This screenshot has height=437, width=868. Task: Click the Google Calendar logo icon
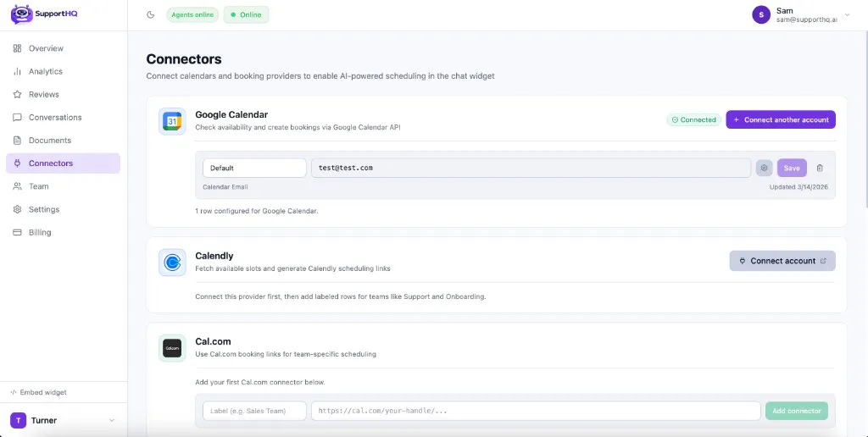point(172,121)
